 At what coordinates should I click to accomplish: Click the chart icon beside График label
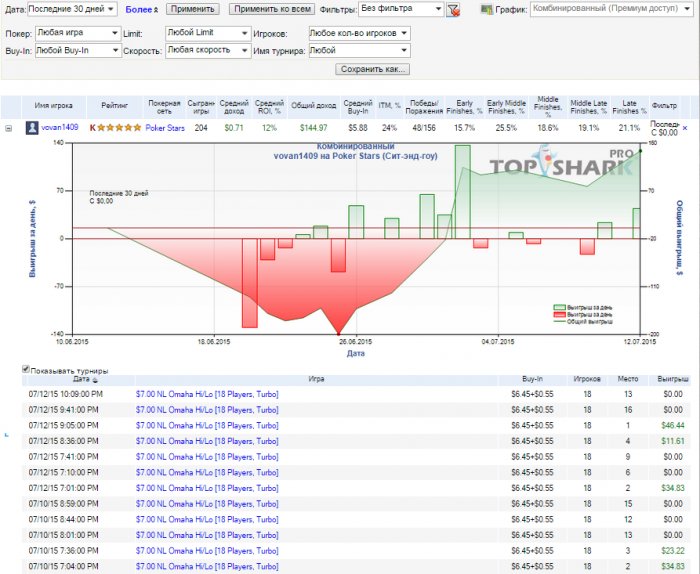(486, 9)
